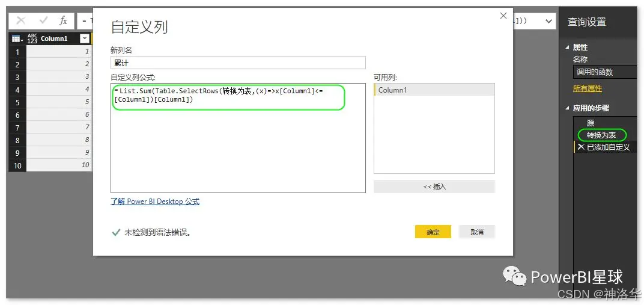Collapse the 属性 section triangle

click(568, 48)
